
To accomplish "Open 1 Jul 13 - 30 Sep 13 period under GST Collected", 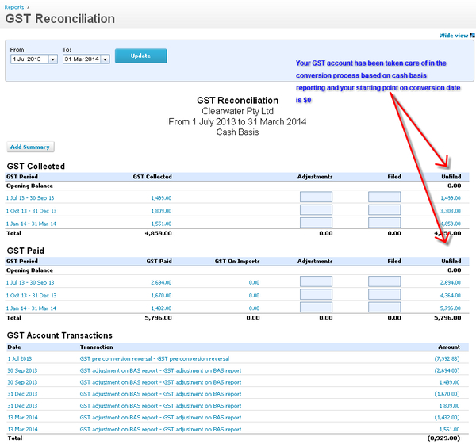I will pos(31,197).
